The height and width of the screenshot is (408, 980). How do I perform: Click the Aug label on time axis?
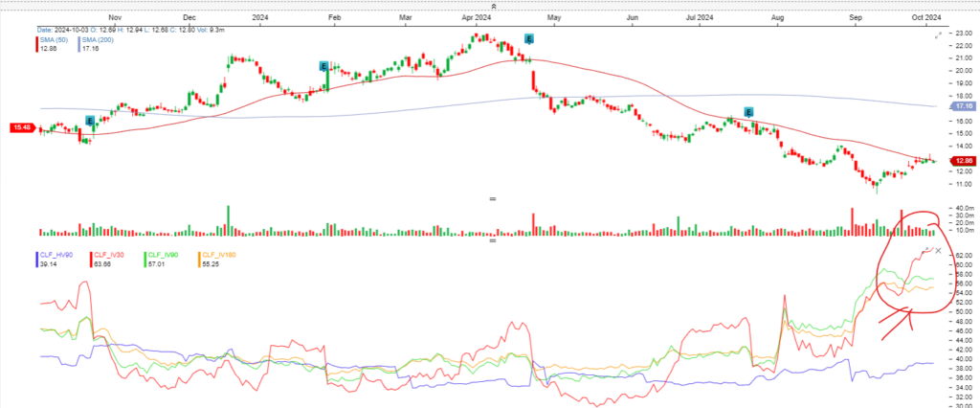pyautogui.click(x=777, y=18)
